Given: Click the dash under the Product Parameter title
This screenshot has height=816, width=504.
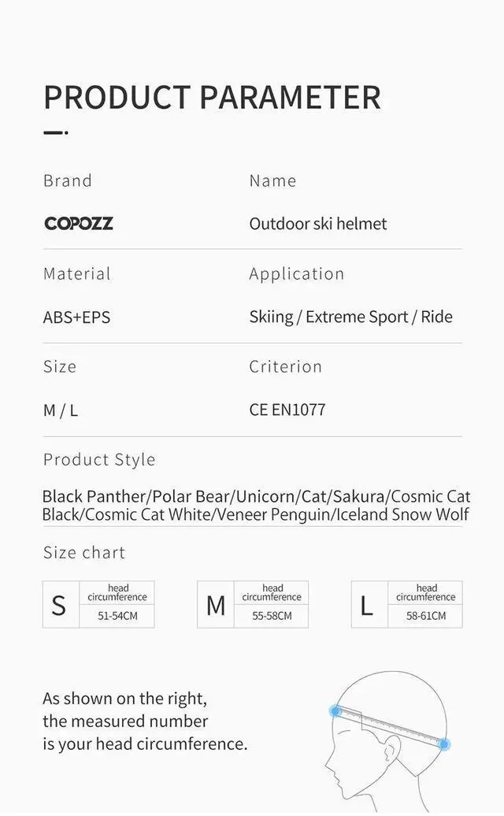Looking at the screenshot, I should (x=55, y=133).
